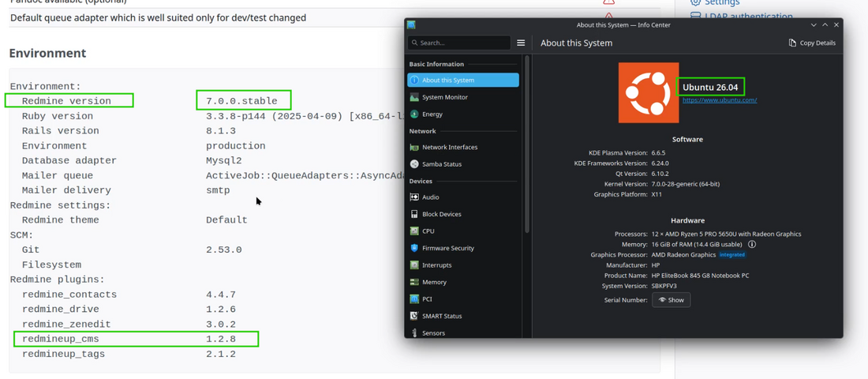The image size is (868, 379).
Task: Open Samba Status in the sidebar
Action: pos(463,164)
